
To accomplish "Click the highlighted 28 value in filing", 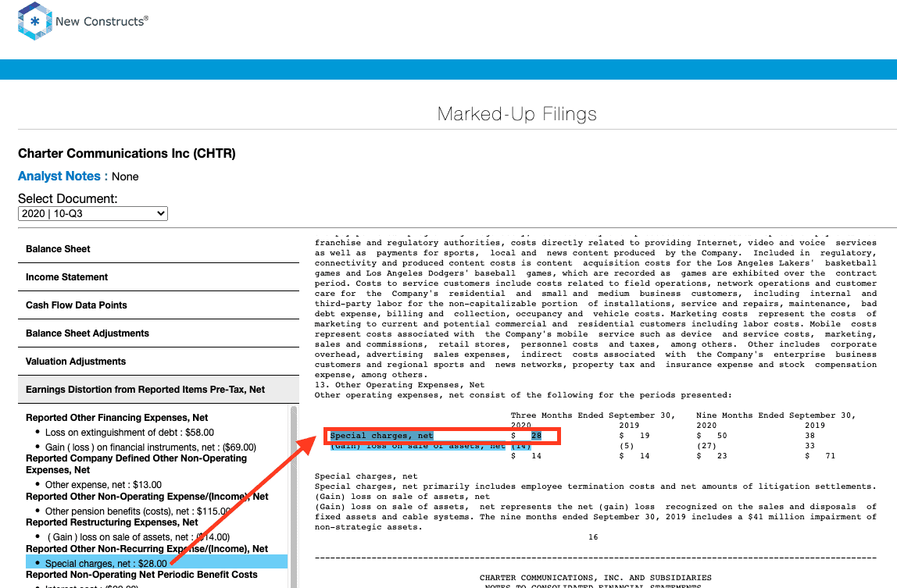I will pyautogui.click(x=536, y=436).
